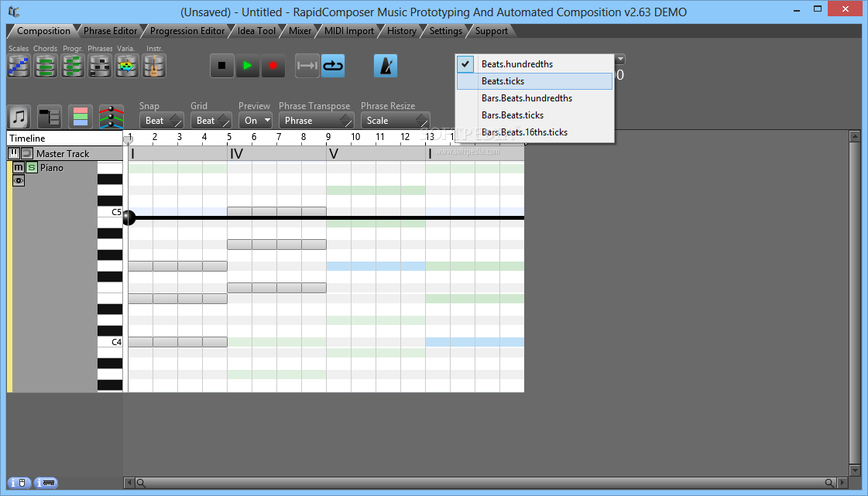
Task: Switch to the Composition tab
Action: (x=43, y=31)
